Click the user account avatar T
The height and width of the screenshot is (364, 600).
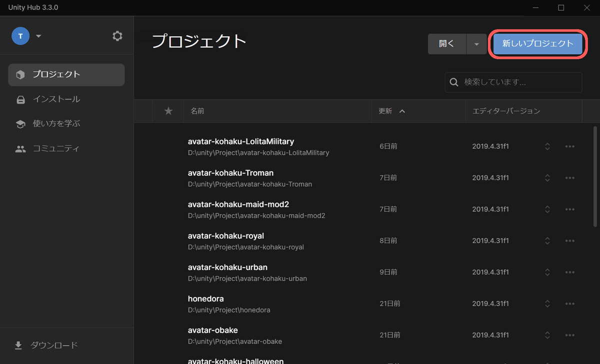tap(20, 36)
